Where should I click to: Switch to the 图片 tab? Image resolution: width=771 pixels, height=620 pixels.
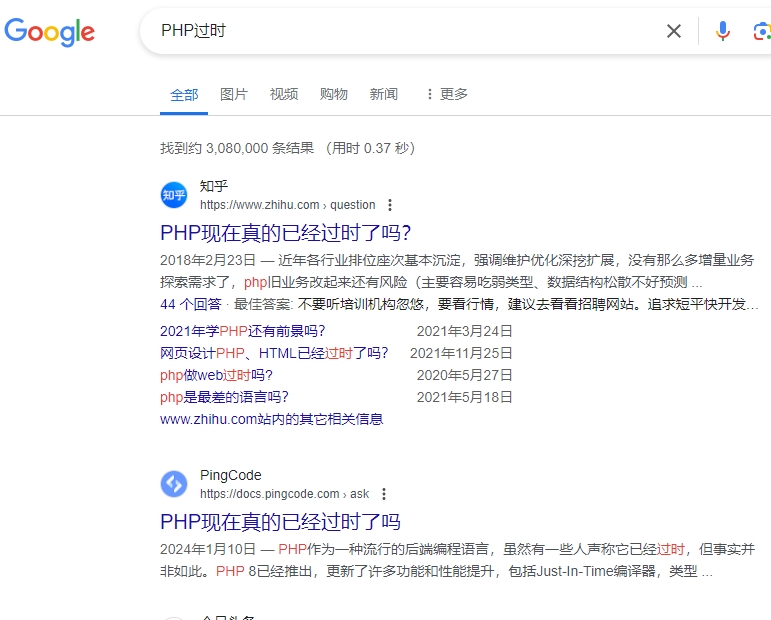click(234, 94)
